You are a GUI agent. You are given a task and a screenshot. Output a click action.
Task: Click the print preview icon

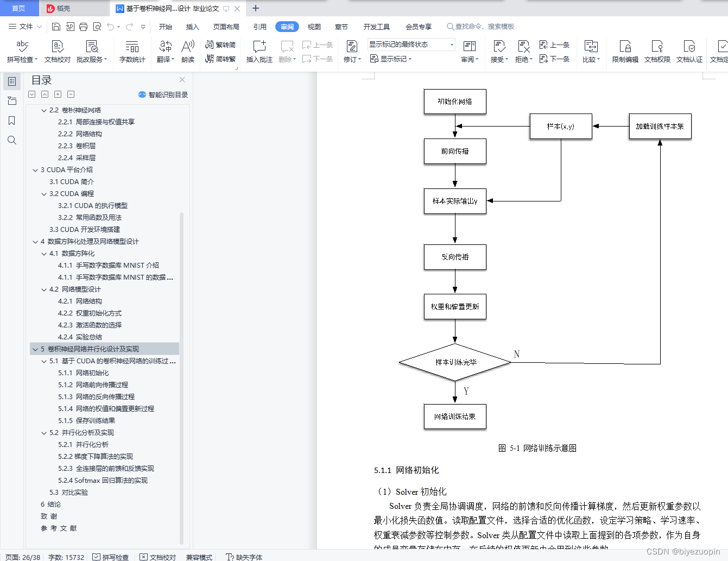[97, 27]
